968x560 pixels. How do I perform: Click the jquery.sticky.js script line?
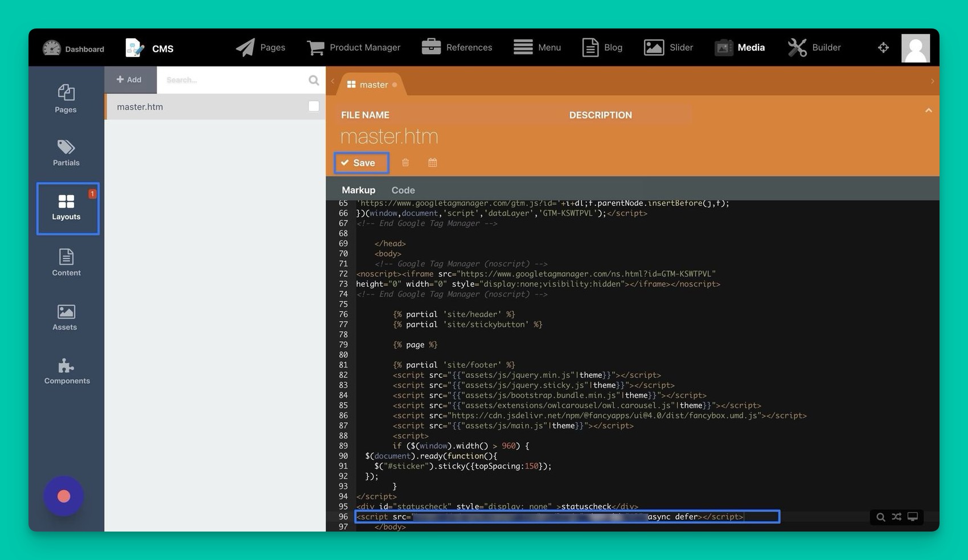[x=534, y=385]
